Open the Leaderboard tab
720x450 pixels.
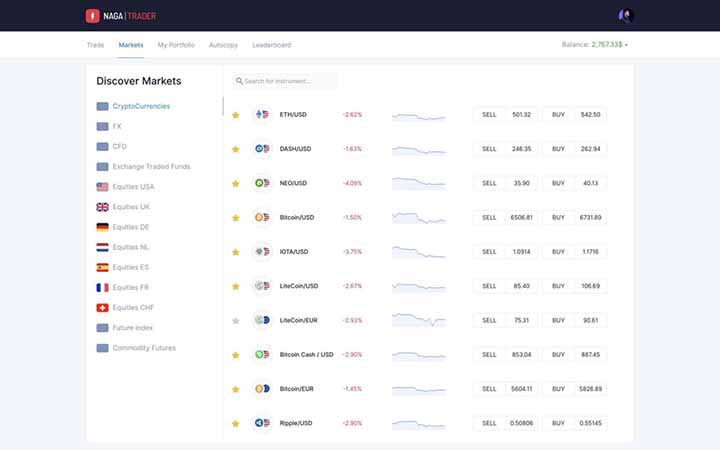271,45
